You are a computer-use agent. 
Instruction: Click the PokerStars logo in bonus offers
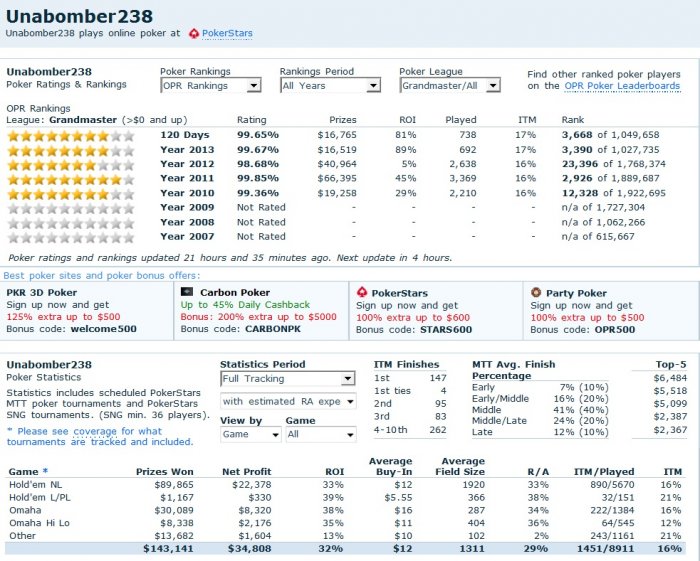point(362,292)
